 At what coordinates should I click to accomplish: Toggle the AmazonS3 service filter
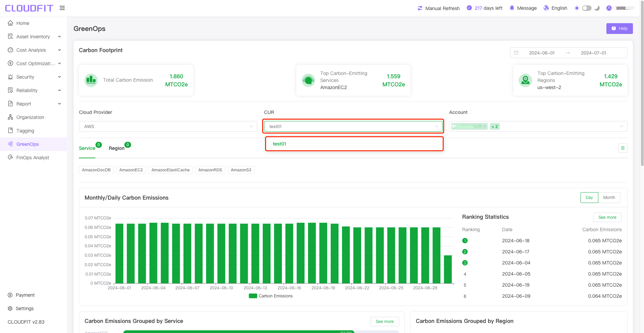[241, 170]
